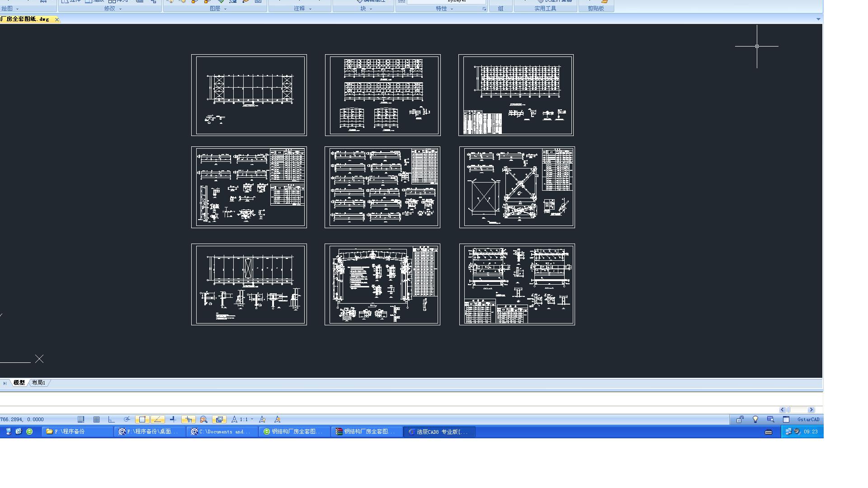Viewport: 868px width, 488px height.
Task: Click the GstarCAD workspace label
Action: pyautogui.click(x=808, y=419)
